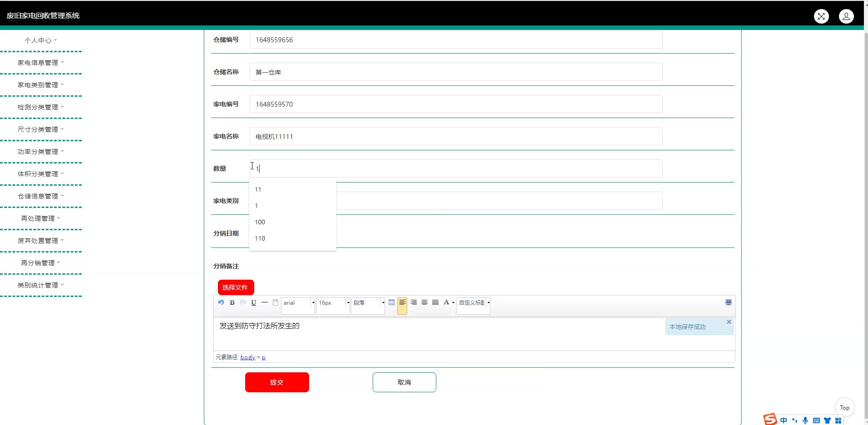Click the fullscreen icon in the header
The image size is (868, 425).
(x=821, y=16)
